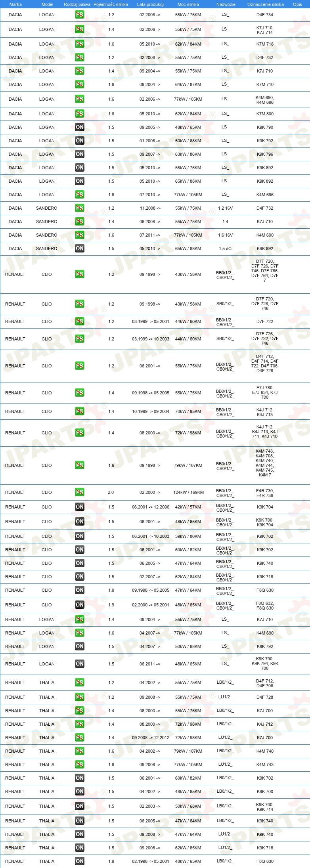
Task: Click the engine code E7J 780, E7J 634, K7J 700
Action: tap(265, 392)
